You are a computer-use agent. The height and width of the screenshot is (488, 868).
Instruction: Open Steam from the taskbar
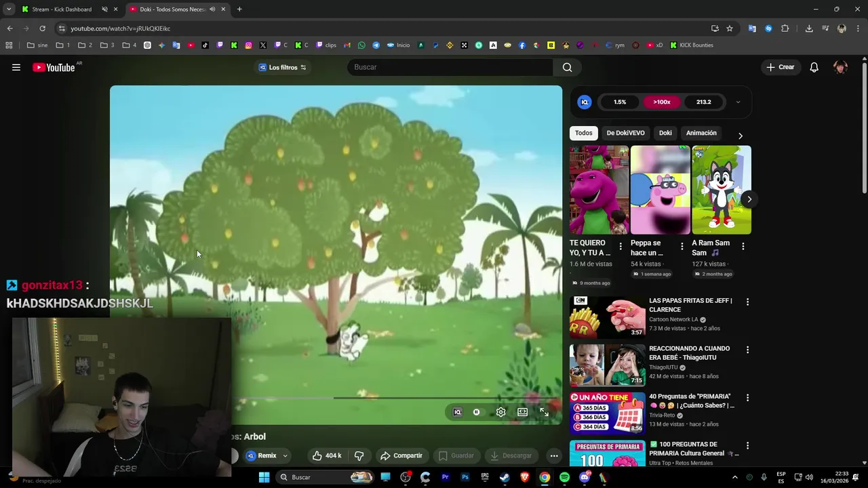coord(505,477)
